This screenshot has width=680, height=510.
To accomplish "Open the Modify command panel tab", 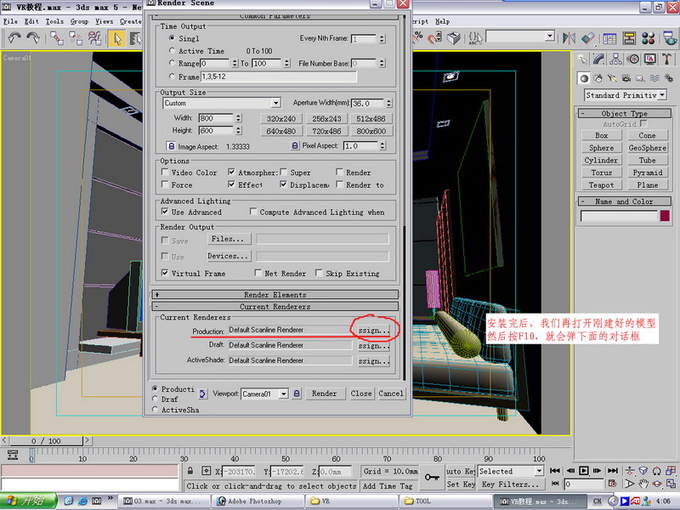I will [599, 59].
